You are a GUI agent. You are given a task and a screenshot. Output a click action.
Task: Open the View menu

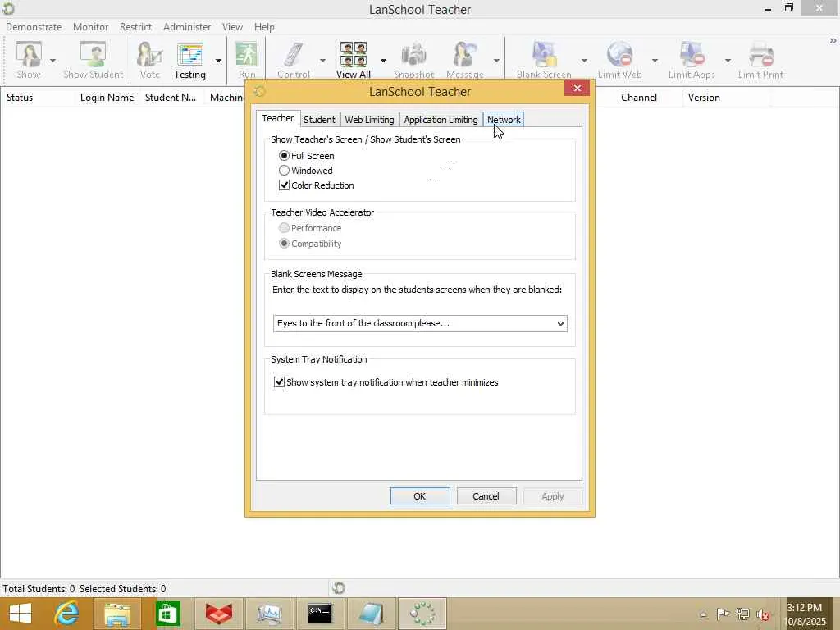click(232, 27)
